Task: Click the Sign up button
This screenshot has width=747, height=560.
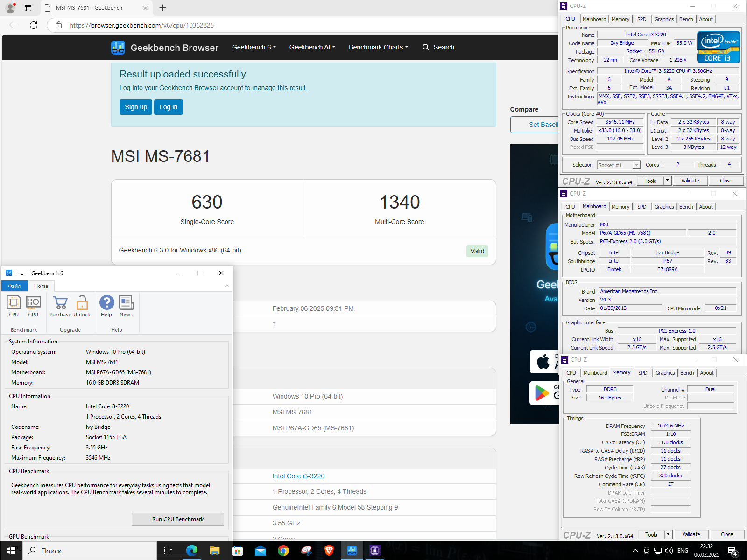Action: click(x=136, y=107)
